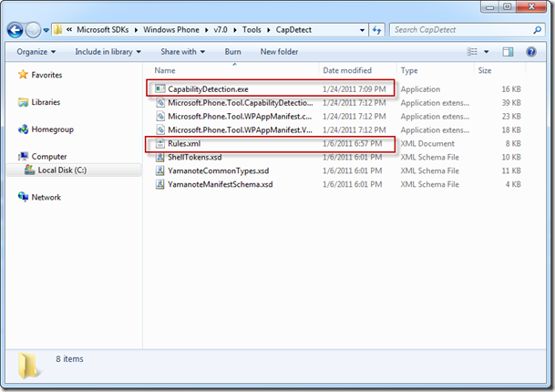Click the greyed Forward arrow button
The width and height of the screenshot is (555, 392).
coord(34,30)
